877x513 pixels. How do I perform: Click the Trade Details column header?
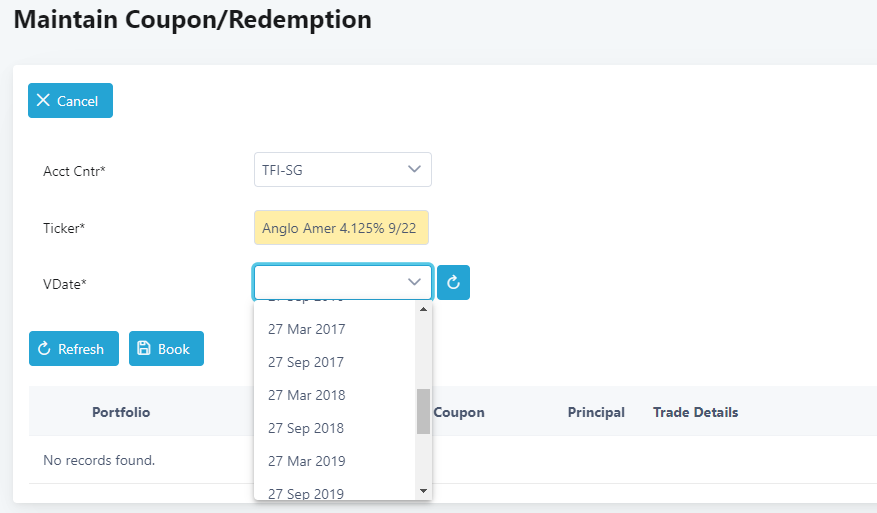coord(695,412)
